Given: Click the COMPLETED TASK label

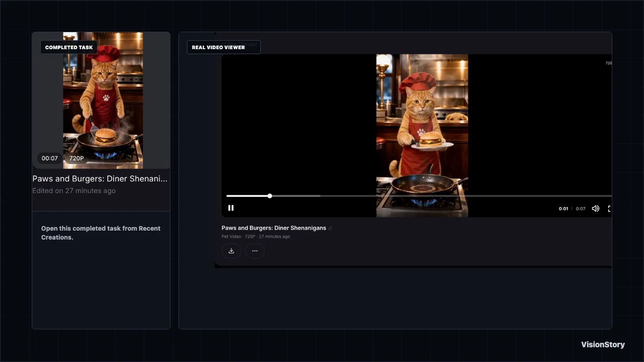Looking at the screenshot, I should pyautogui.click(x=69, y=47).
